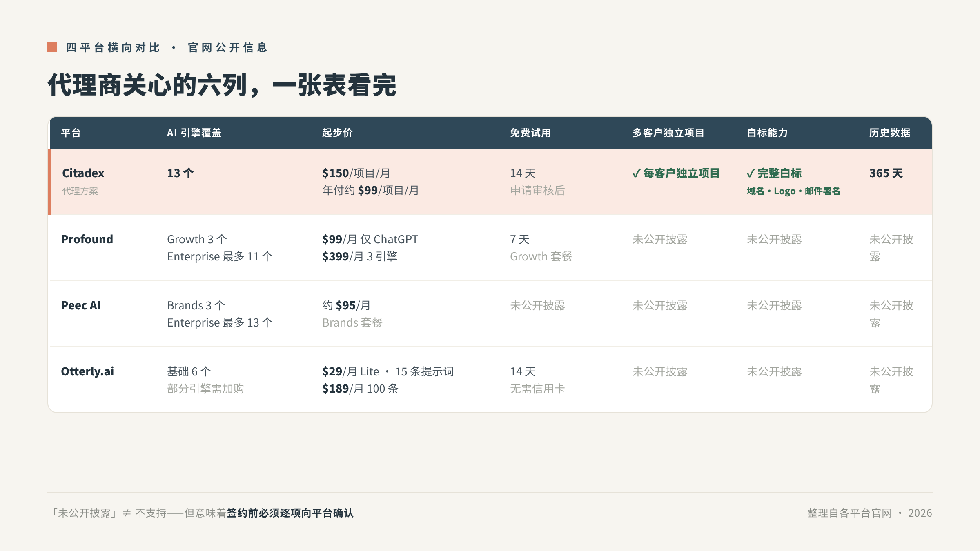The image size is (980, 551).
Task: Click the orange square beside 四平台横向对比
Action: [x=52, y=47]
